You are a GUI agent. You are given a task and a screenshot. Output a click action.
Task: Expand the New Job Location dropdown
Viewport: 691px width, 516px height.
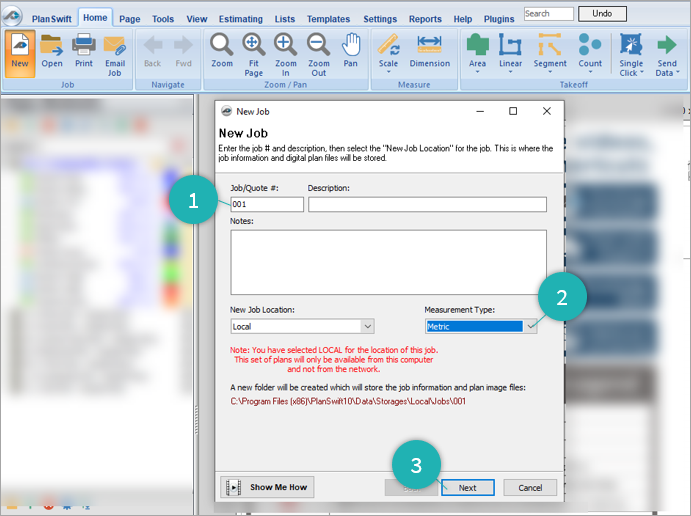(x=368, y=327)
